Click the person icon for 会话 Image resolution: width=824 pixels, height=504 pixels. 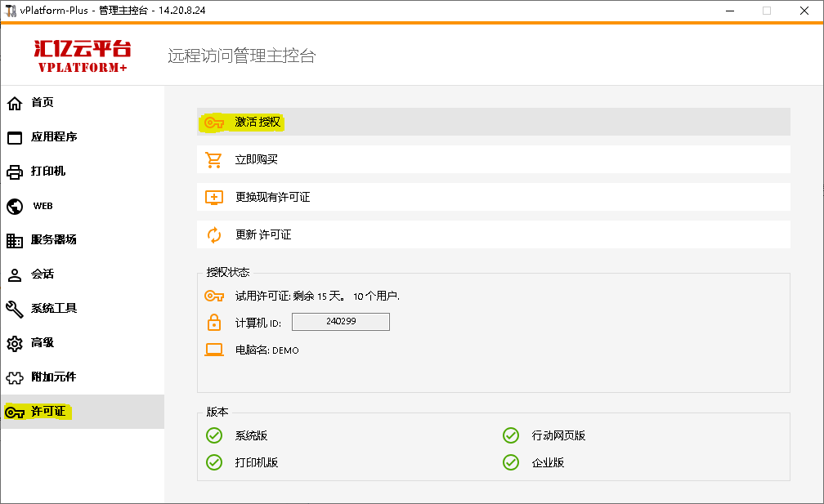[x=15, y=274]
